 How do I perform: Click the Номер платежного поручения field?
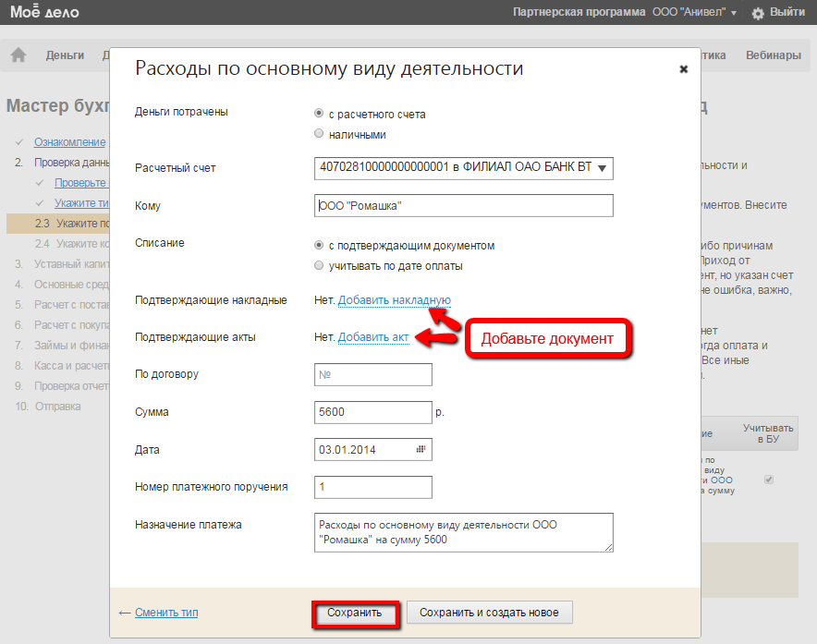(373, 487)
